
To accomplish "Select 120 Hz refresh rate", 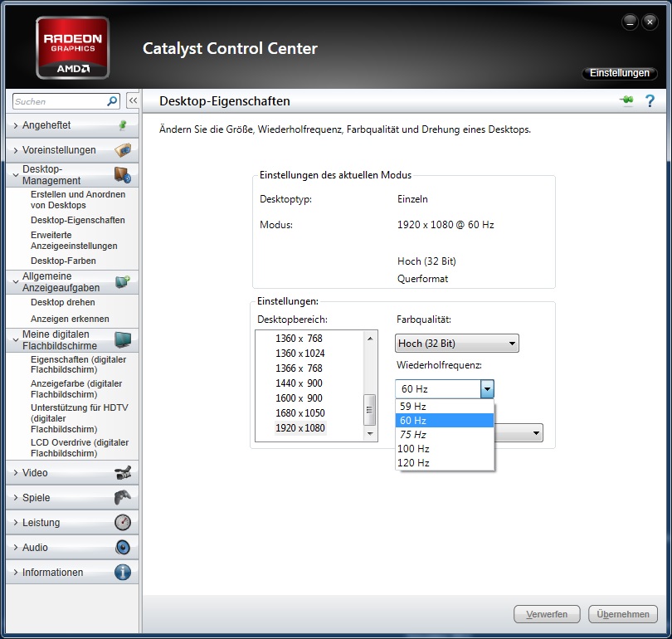I will 445,463.
